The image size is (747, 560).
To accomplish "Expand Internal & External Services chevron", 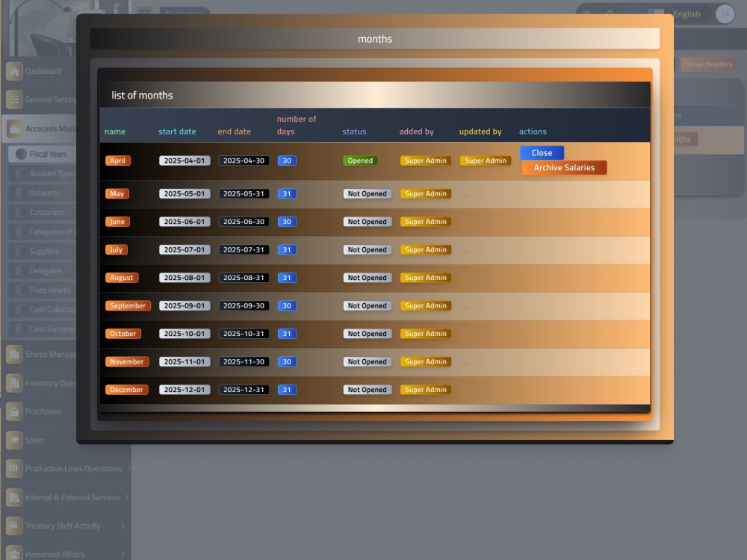I will (x=127, y=497).
